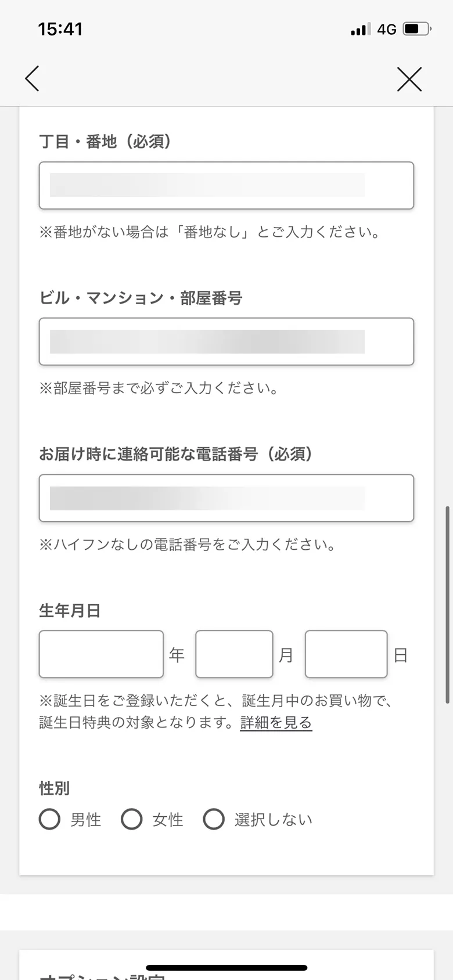
Task: Tap the back arrow icon
Action: pos(33,78)
